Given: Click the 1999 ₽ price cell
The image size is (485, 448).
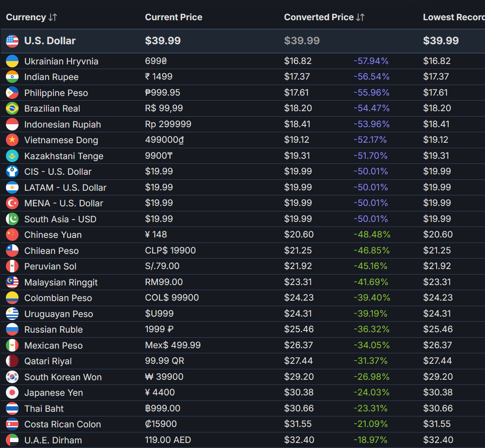Looking at the screenshot, I should [x=159, y=329].
